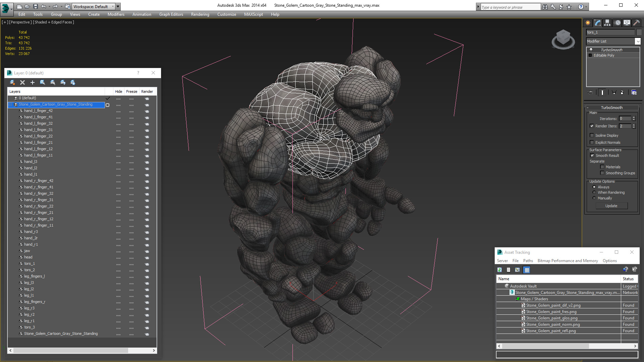
Task: Open the Modifier List dropdown
Action: click(638, 41)
